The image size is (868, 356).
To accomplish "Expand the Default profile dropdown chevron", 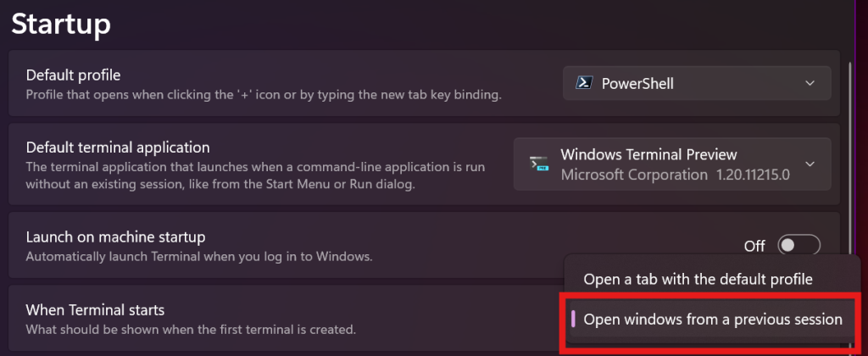I will click(x=810, y=83).
